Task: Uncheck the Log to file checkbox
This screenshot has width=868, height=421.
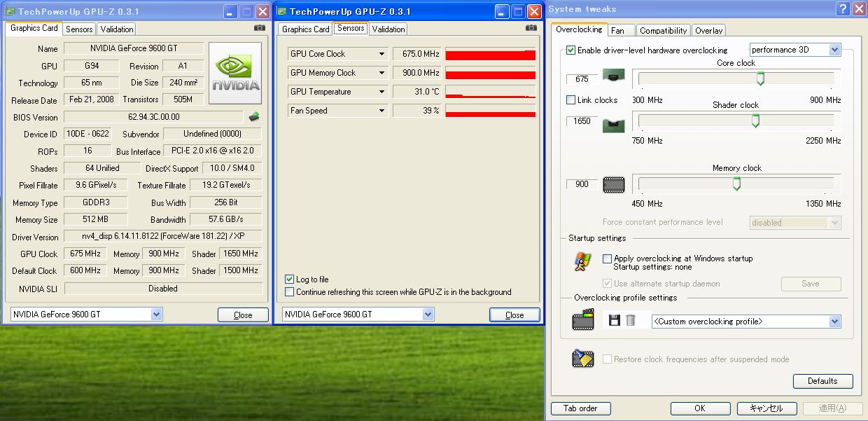Action: [290, 279]
